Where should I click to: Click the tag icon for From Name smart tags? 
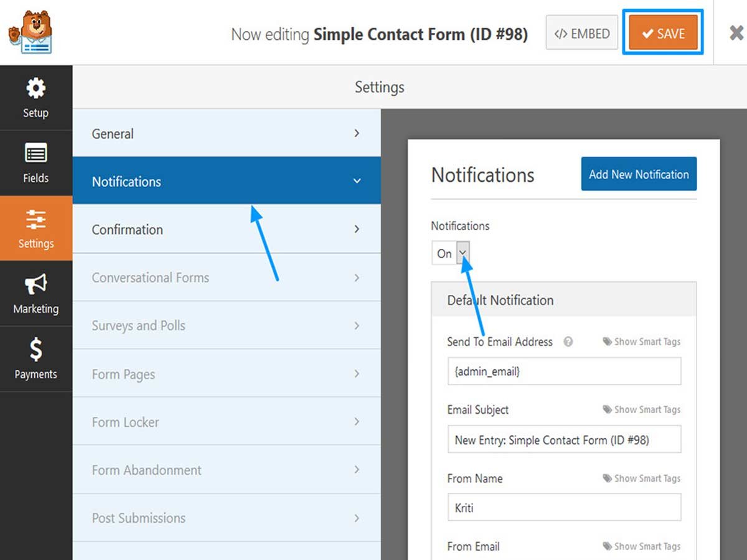[607, 478]
